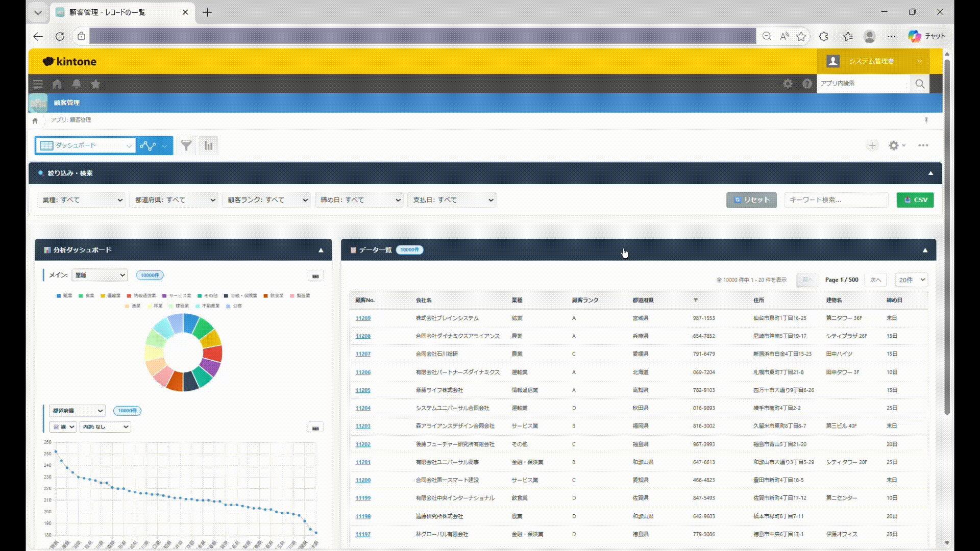Open the システム管理者 user menu
The height and width of the screenshot is (551, 980).
873,61
